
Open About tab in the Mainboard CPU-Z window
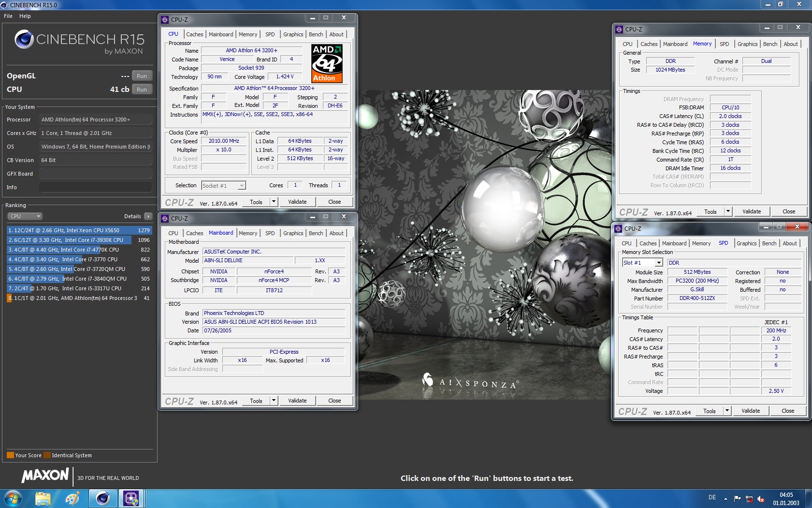click(336, 233)
